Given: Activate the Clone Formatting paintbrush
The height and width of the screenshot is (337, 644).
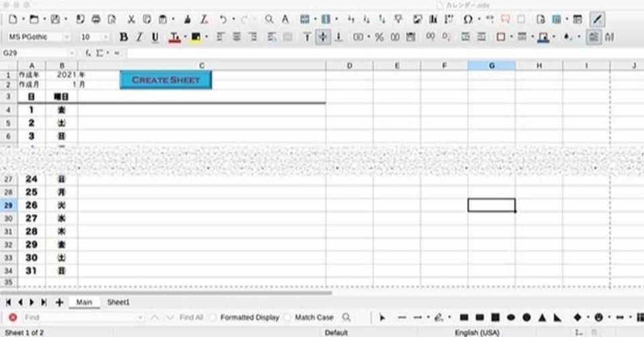Looking at the screenshot, I should [x=187, y=19].
